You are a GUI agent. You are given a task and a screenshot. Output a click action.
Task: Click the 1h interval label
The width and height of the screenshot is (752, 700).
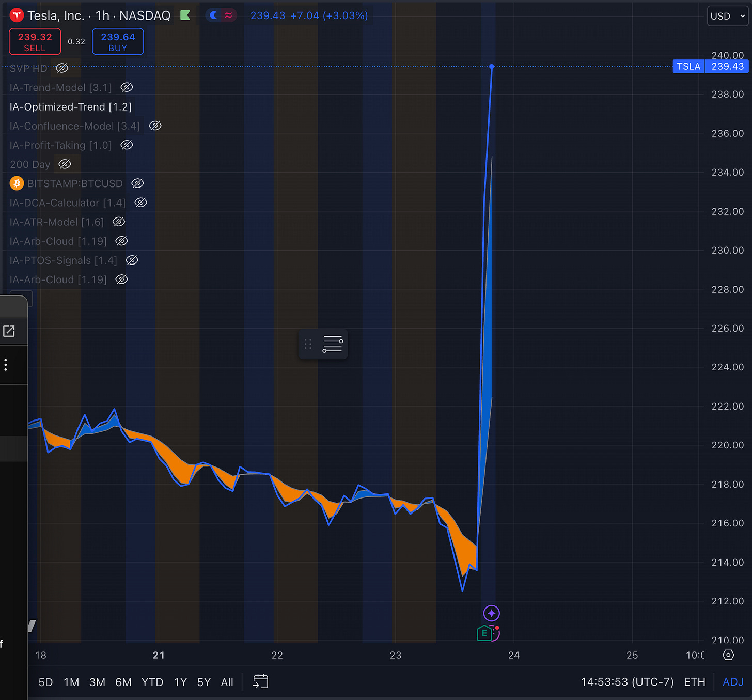click(x=102, y=15)
